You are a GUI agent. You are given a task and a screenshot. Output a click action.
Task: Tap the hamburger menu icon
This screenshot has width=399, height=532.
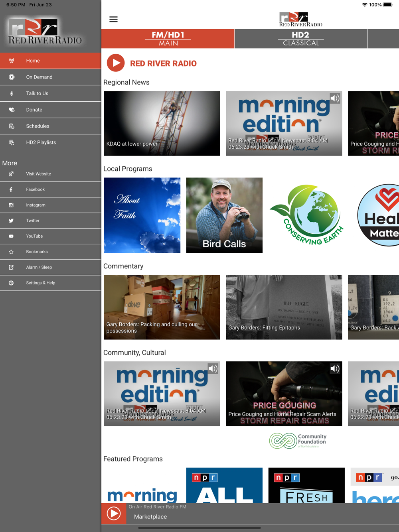[x=113, y=19]
